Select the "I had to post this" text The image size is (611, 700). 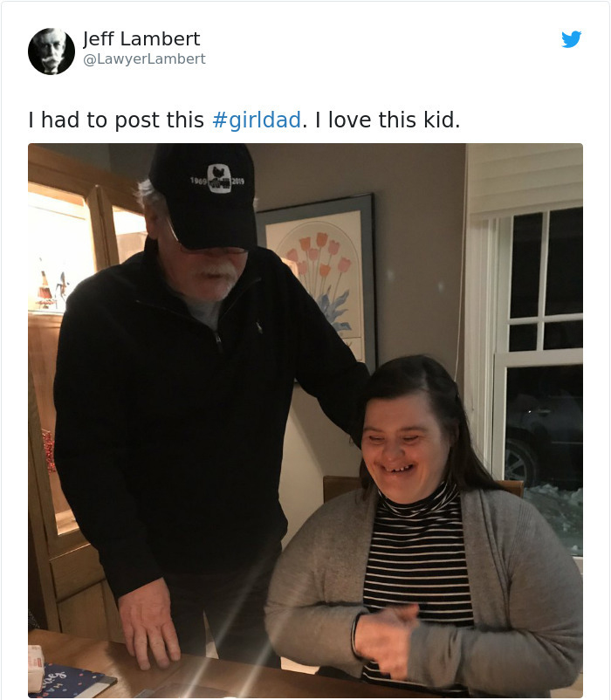click(x=116, y=120)
